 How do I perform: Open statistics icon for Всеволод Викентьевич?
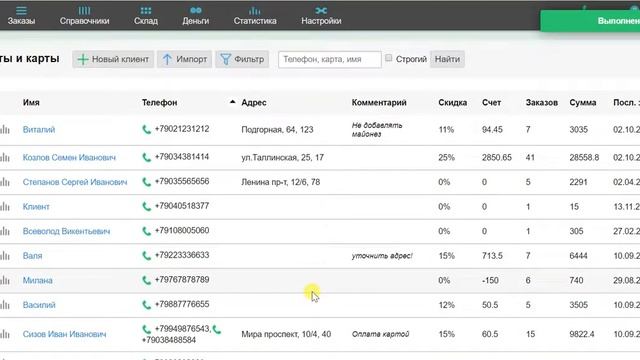click(x=5, y=231)
